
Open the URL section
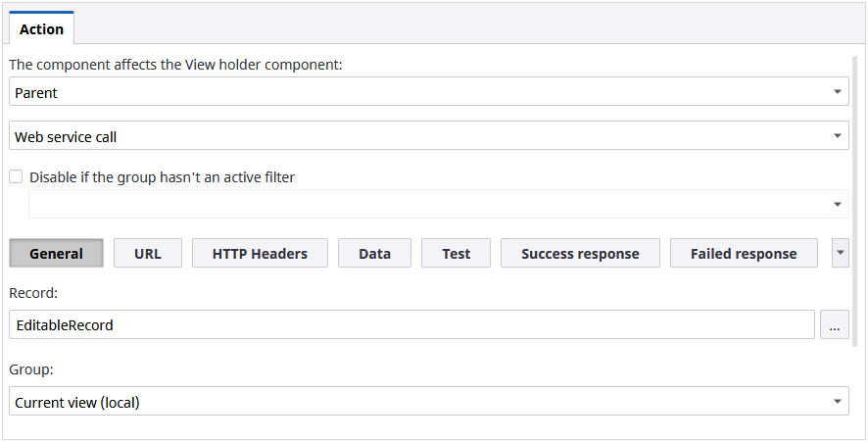tap(148, 254)
